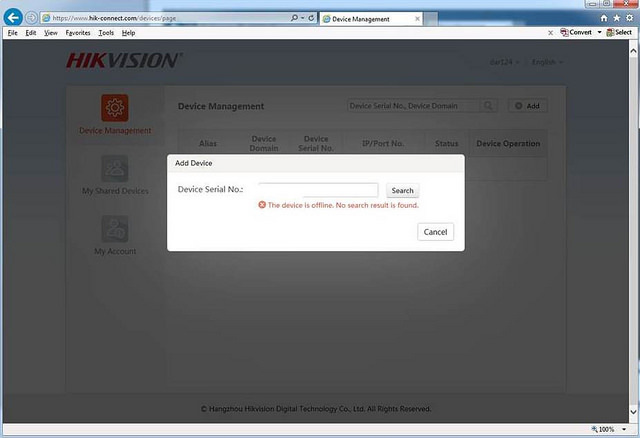Click the red error icon beside offline message
This screenshot has height=438, width=640.
pyautogui.click(x=262, y=205)
